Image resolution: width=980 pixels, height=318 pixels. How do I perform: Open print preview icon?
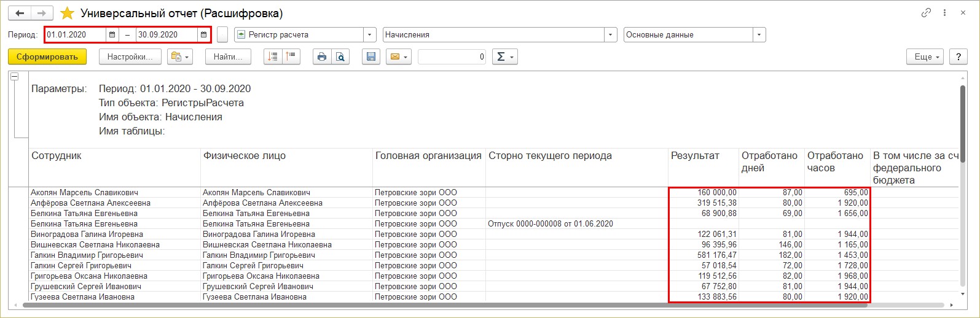coord(340,57)
